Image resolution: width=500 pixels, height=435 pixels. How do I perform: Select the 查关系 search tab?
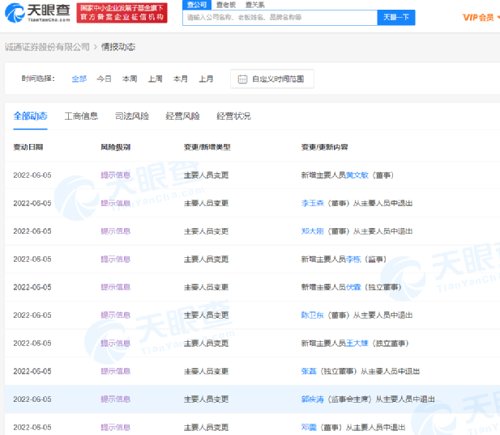tap(255, 5)
